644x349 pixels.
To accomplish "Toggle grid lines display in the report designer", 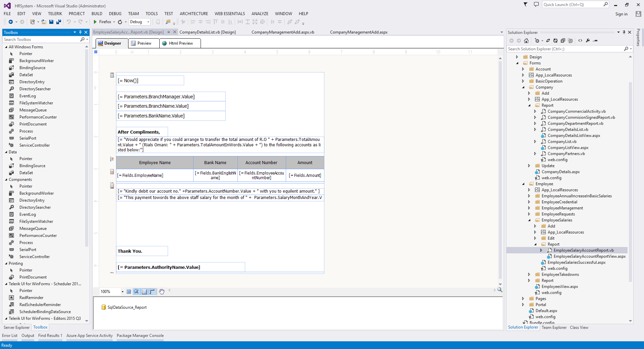I will coord(129,292).
